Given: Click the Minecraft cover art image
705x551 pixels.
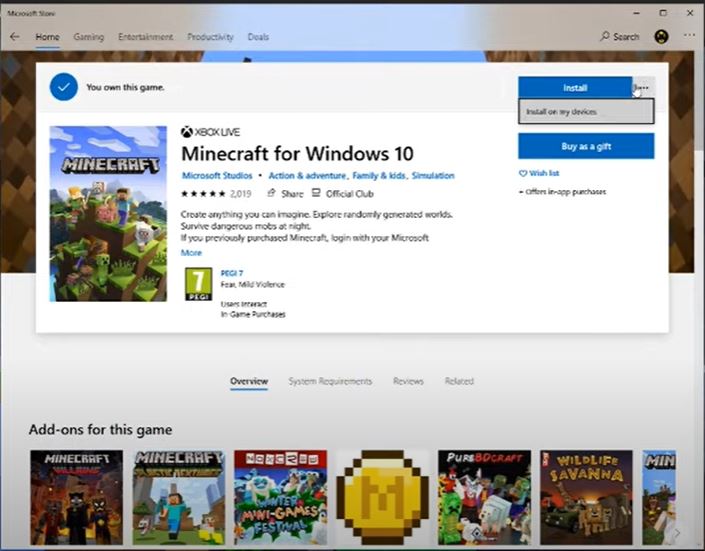Looking at the screenshot, I should (x=108, y=214).
